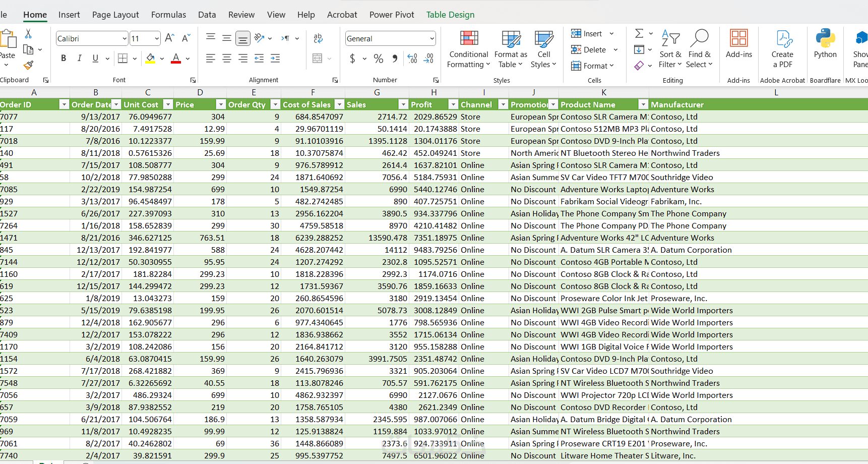Center text horizontally

pyautogui.click(x=227, y=59)
